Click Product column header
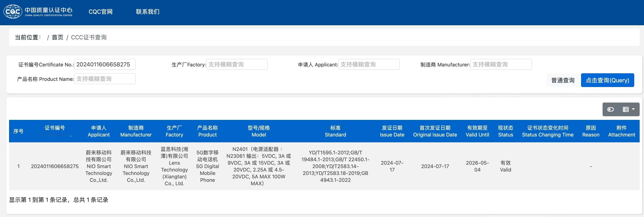This screenshot has width=644, height=217. point(207,131)
